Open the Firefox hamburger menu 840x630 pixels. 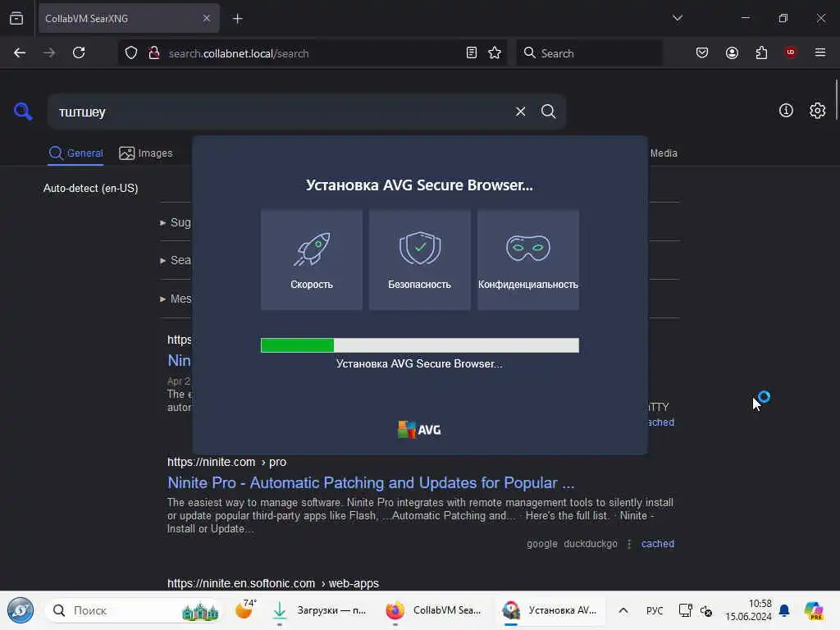[820, 52]
